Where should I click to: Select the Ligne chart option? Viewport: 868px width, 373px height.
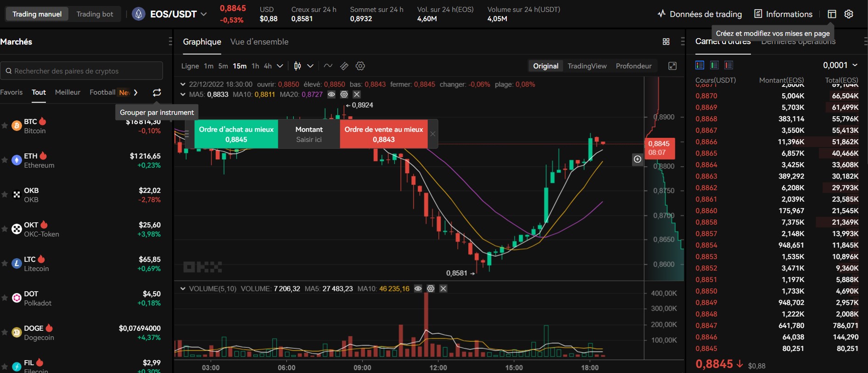[x=190, y=66]
